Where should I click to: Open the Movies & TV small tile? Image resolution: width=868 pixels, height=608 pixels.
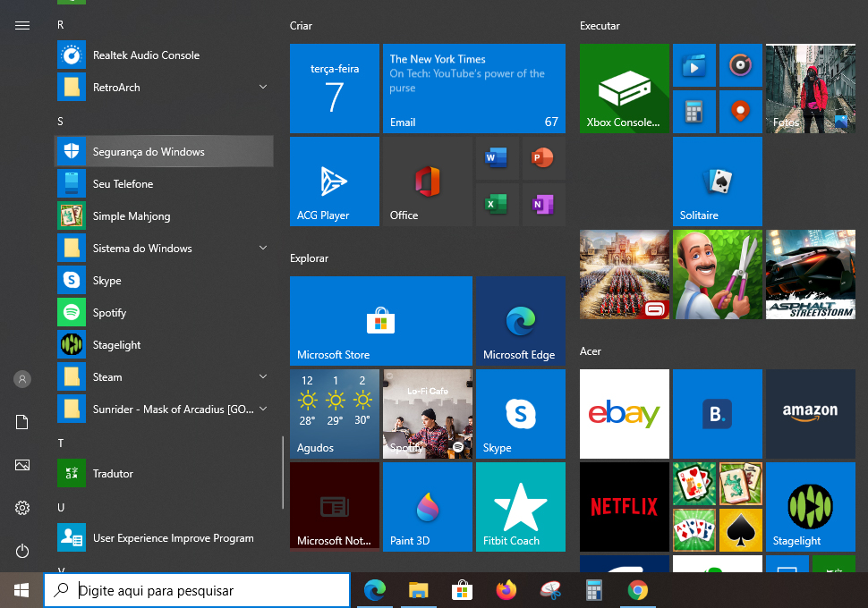[x=694, y=65]
